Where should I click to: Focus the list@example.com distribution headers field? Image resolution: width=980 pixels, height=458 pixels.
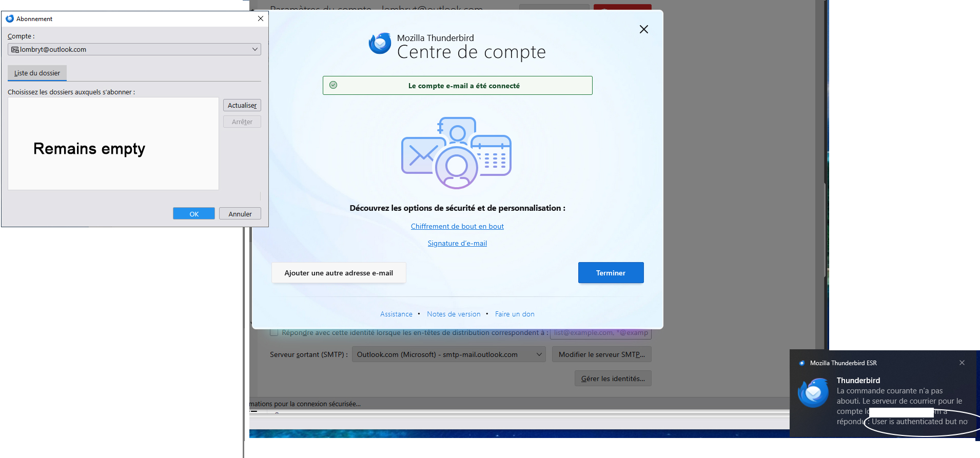[x=601, y=333]
